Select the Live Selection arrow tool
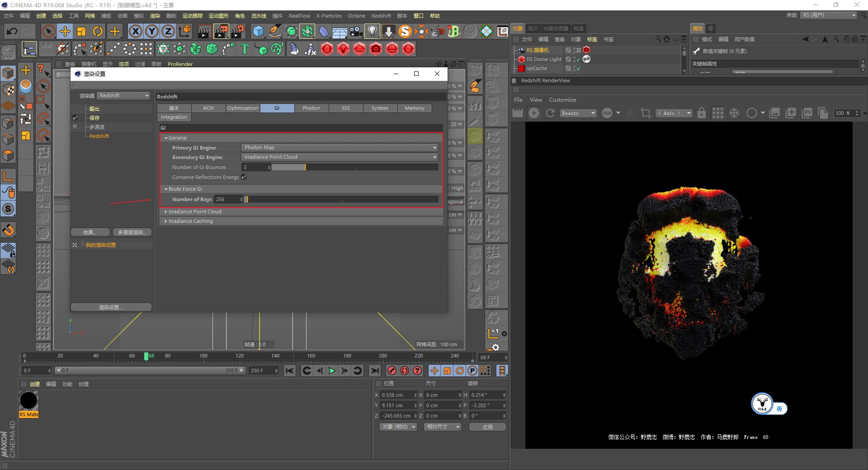Image resolution: width=868 pixels, height=470 pixels. click(48, 31)
